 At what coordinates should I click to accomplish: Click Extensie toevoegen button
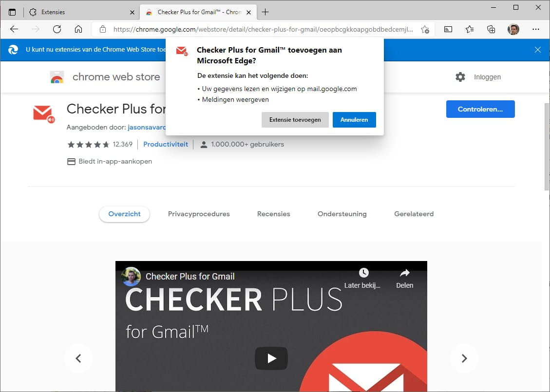pos(295,120)
